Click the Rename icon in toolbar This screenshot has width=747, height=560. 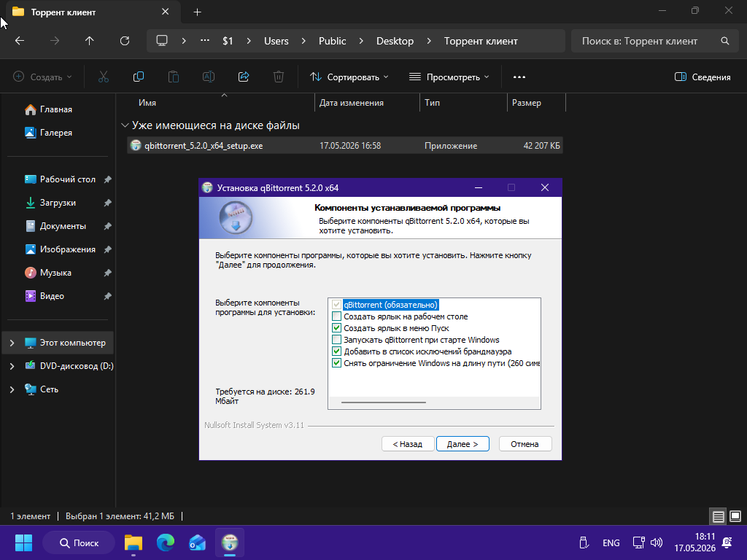point(209,77)
